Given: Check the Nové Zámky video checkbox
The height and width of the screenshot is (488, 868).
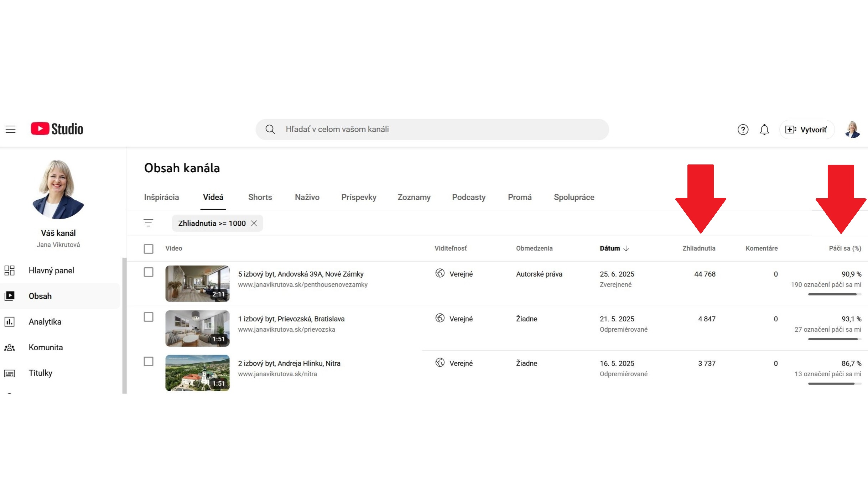Looking at the screenshot, I should (x=149, y=272).
